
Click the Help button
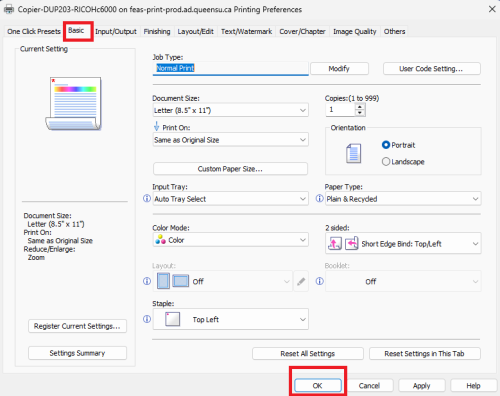click(x=473, y=385)
